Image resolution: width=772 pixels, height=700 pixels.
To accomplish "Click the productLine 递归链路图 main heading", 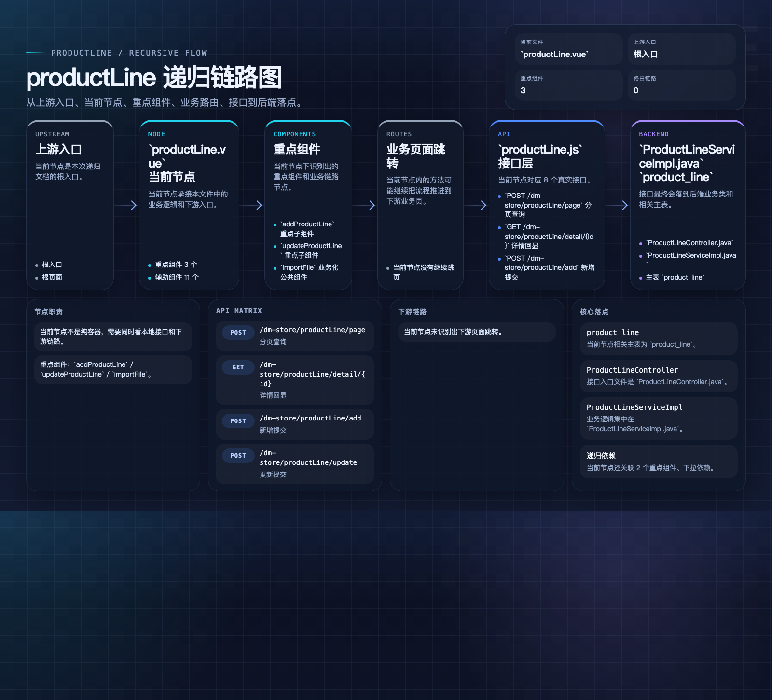I will (153, 77).
